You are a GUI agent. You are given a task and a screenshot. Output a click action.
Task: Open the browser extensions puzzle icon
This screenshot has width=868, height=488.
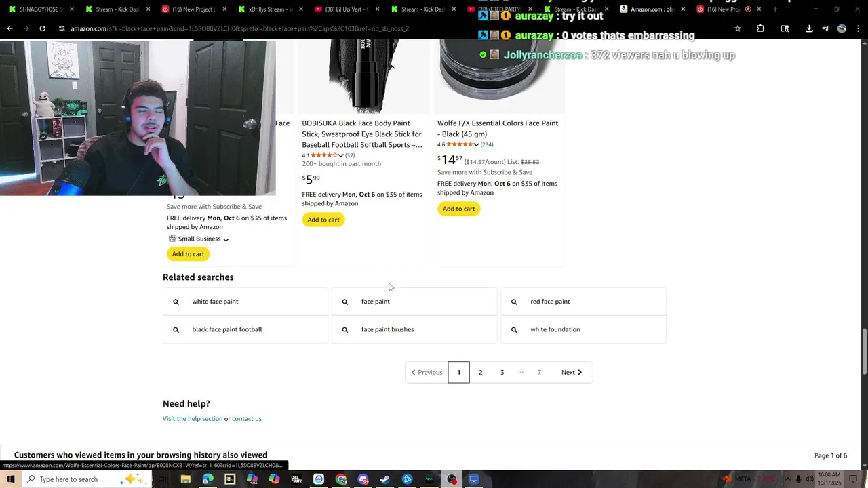click(x=760, y=28)
